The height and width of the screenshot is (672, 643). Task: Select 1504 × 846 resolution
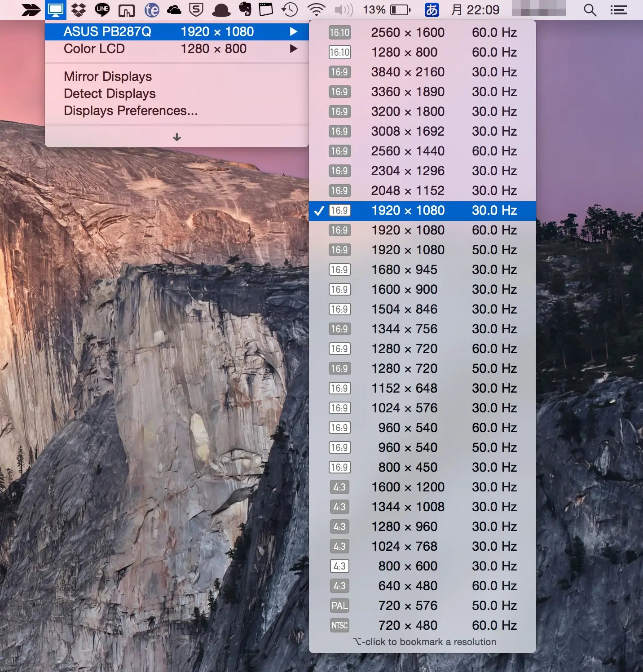pos(423,309)
